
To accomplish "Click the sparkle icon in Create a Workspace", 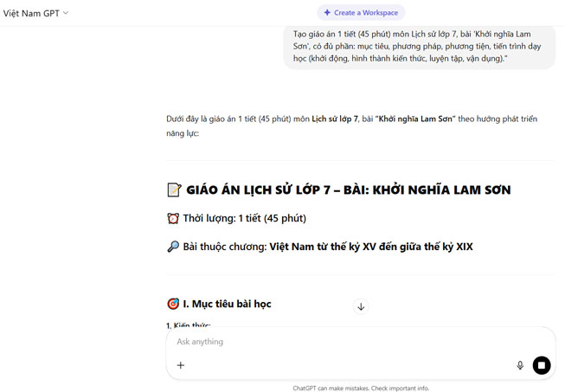I will pos(327,13).
